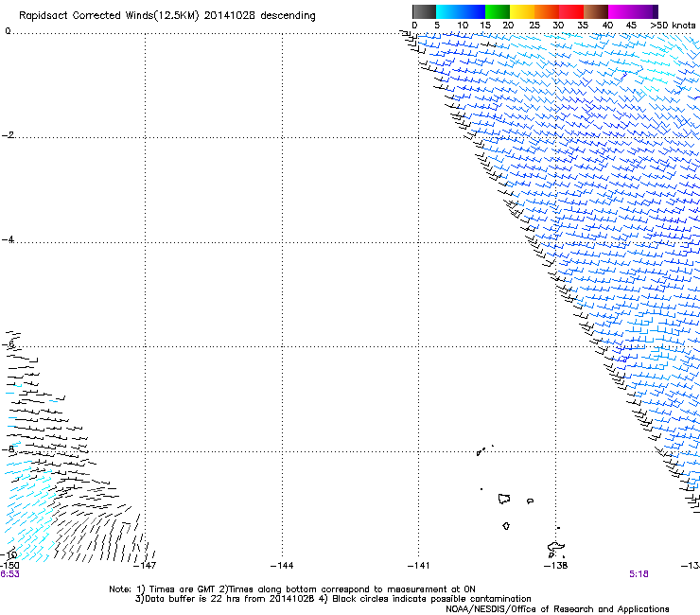Click the island outline beside the -138 label
The image size is (700, 615).
[x=556, y=547]
